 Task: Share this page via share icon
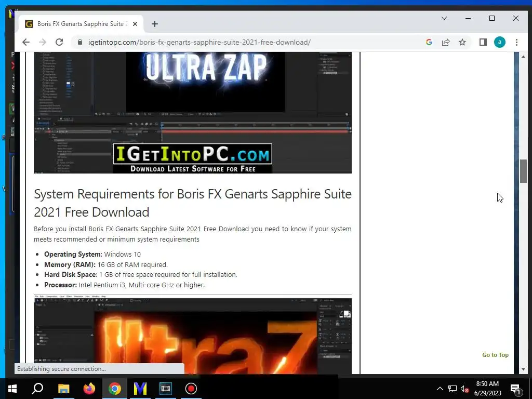click(445, 42)
